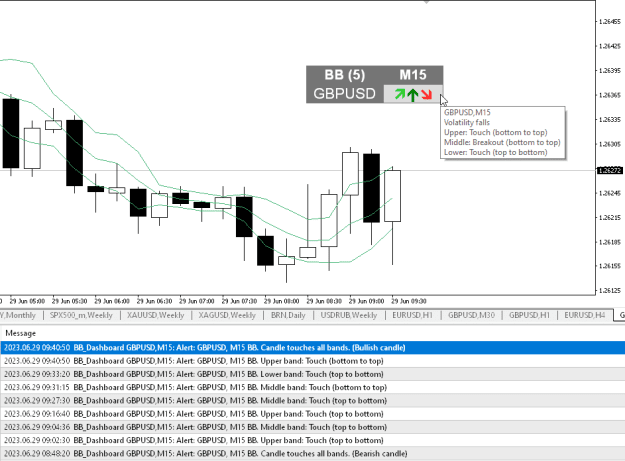Switch to the XAGUSD,Weekly chart tab
This screenshot has width=625, height=461.
coord(227,315)
